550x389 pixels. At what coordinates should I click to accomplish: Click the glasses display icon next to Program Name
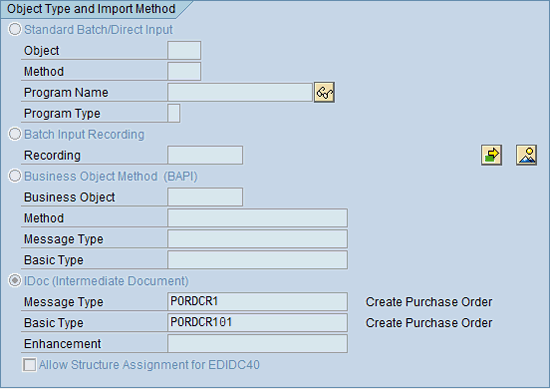[x=324, y=93]
